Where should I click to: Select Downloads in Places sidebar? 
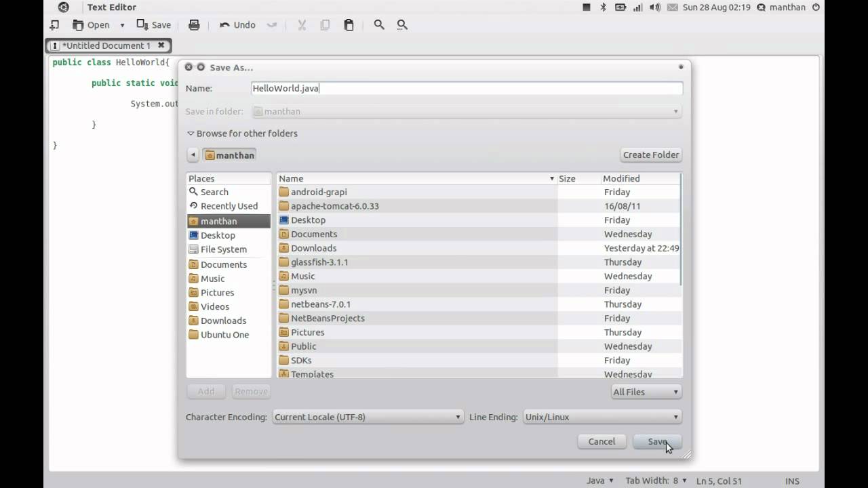tap(229, 321)
